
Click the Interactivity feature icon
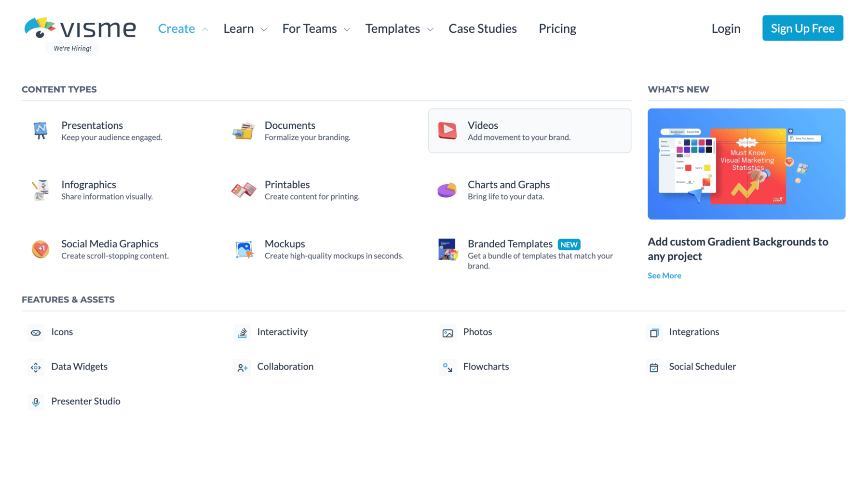click(x=242, y=332)
